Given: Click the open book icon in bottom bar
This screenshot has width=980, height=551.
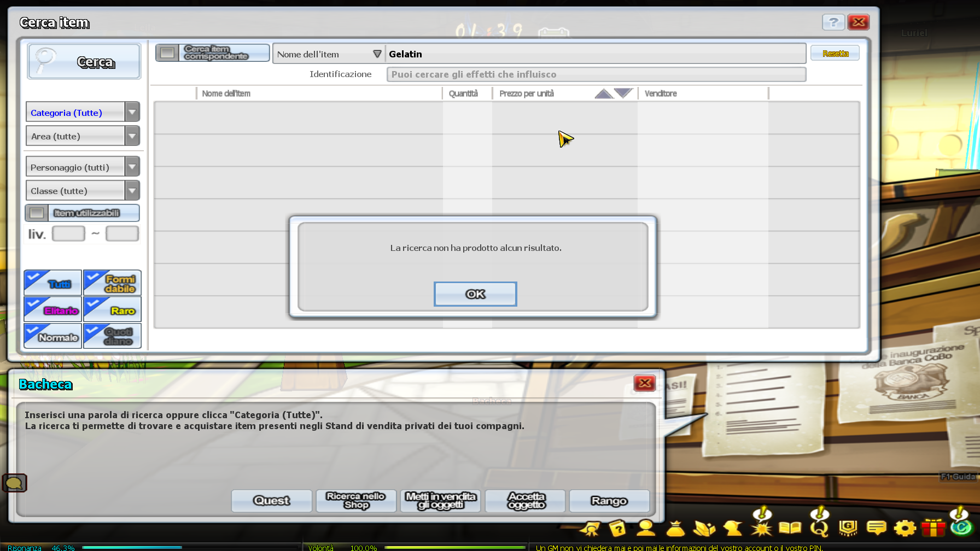Looking at the screenshot, I should (790, 528).
